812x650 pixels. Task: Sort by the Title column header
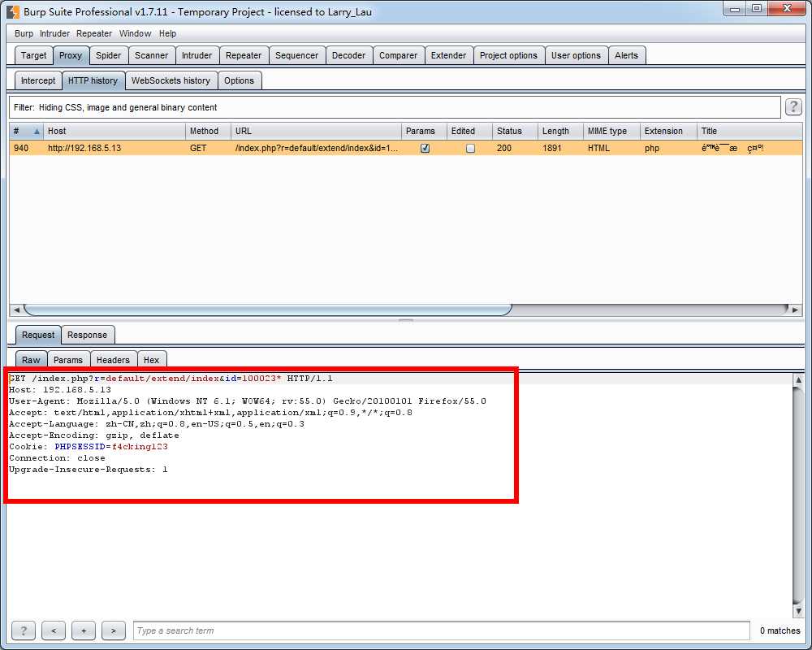749,131
